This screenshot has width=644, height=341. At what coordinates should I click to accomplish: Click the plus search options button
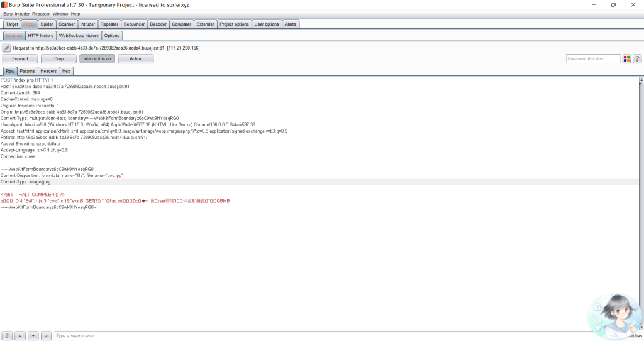tap(33, 336)
